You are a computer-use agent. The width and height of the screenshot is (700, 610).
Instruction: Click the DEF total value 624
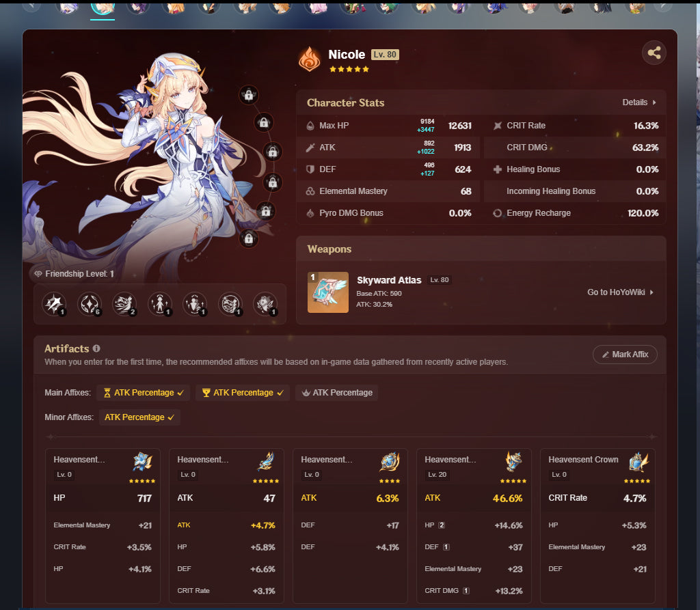(x=463, y=169)
